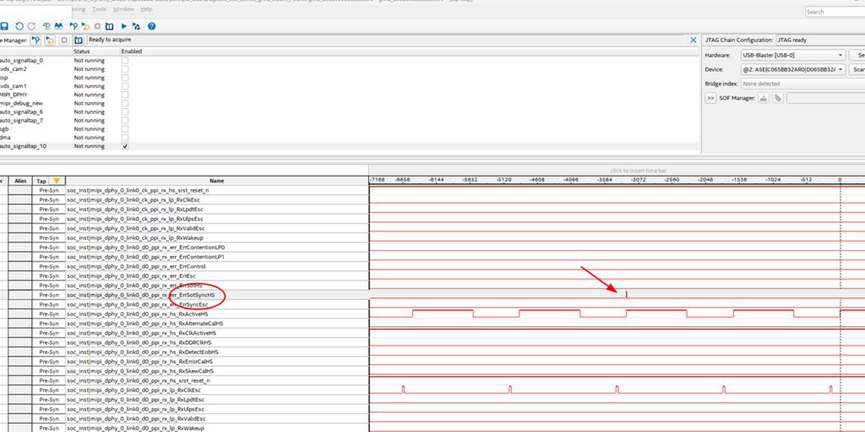The image size is (865, 432).
Task: Click the Redo arrow in the toolbar
Action: pyautogui.click(x=31, y=26)
